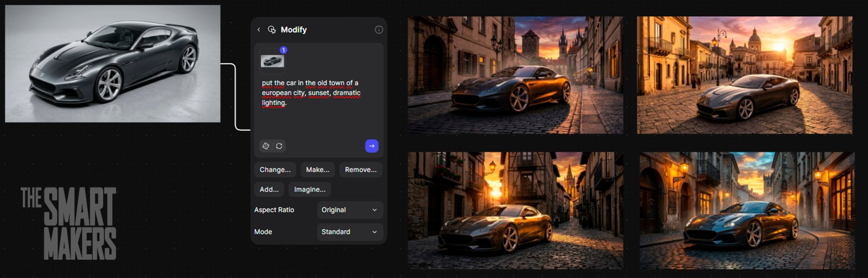Select the source gray car studio image
The width and height of the screenshot is (868, 278).
[113, 64]
